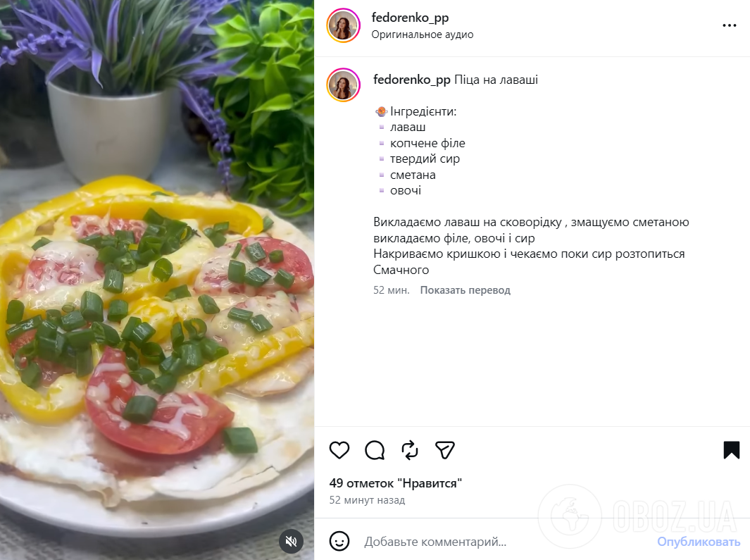The height and width of the screenshot is (560, 750).
Task: Open the caption's fedorenko_pp avatar
Action: pyautogui.click(x=343, y=85)
